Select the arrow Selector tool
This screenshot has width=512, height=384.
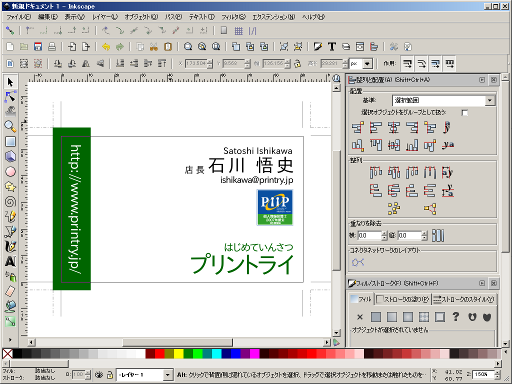pyautogui.click(x=10, y=82)
